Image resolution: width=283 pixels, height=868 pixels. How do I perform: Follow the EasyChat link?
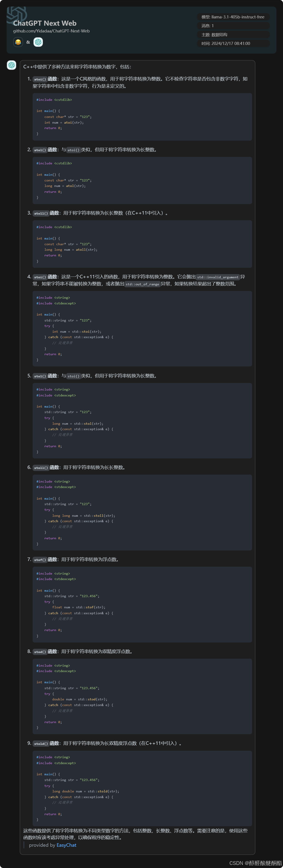point(66,845)
